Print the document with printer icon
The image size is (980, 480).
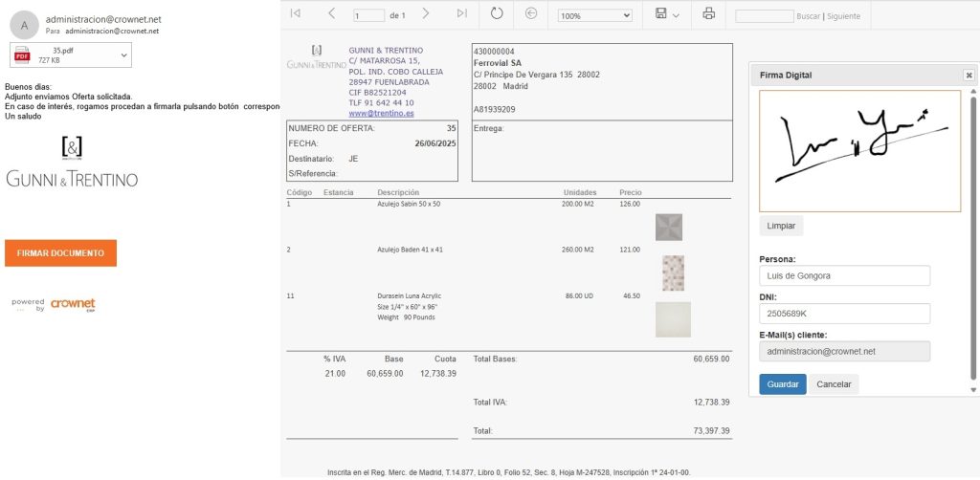point(709,13)
